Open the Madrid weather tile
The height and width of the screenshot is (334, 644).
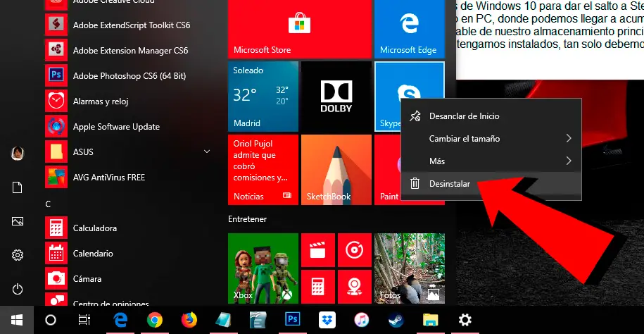pyautogui.click(x=263, y=97)
